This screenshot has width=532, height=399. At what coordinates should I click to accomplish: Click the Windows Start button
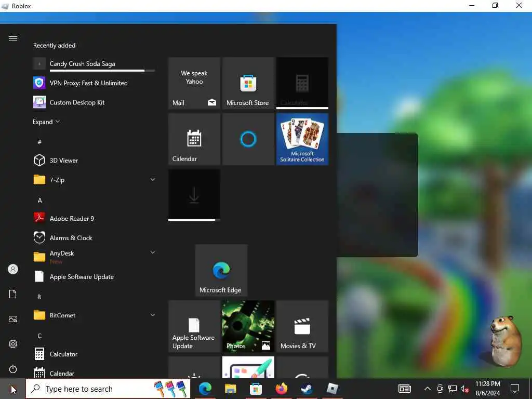click(13, 389)
